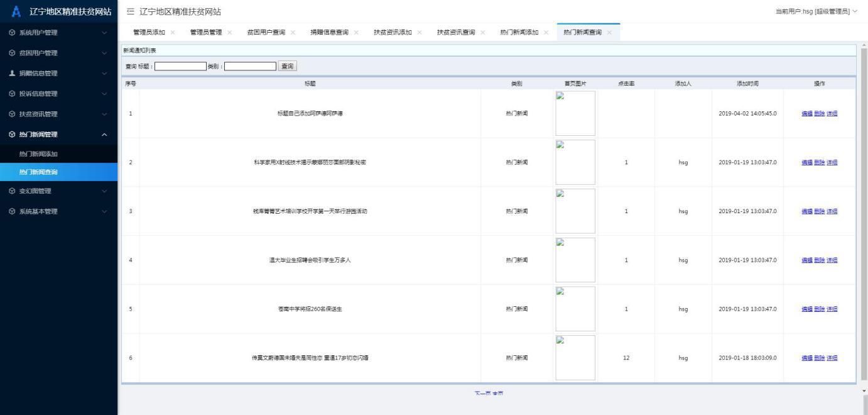
Task: Close the 管理员管理 tab
Action: 229,33
